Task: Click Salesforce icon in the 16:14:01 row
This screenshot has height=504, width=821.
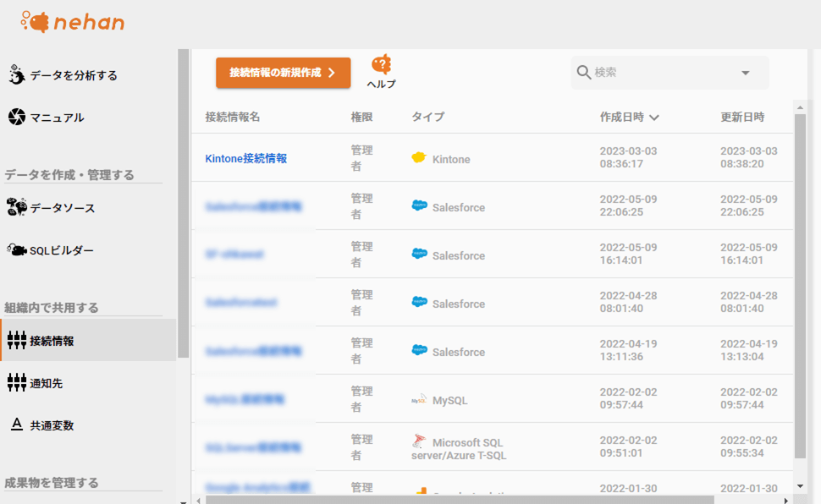Action: pyautogui.click(x=420, y=254)
